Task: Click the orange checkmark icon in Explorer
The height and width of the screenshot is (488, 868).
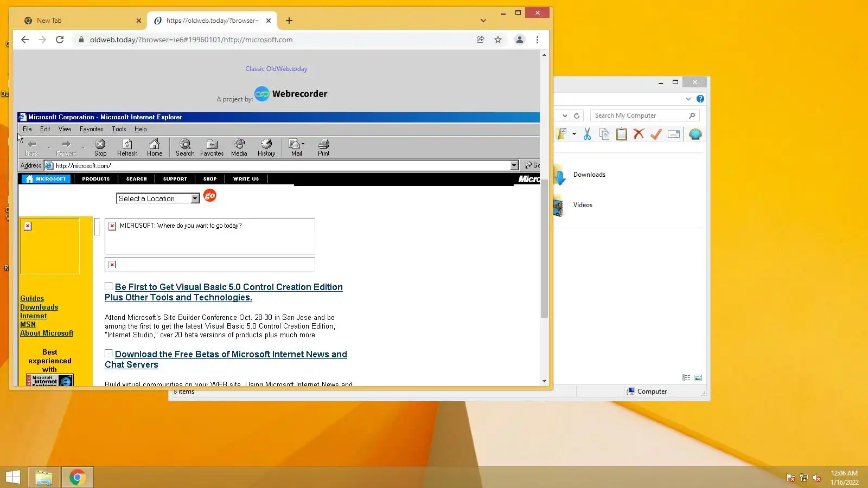Action: (656, 134)
